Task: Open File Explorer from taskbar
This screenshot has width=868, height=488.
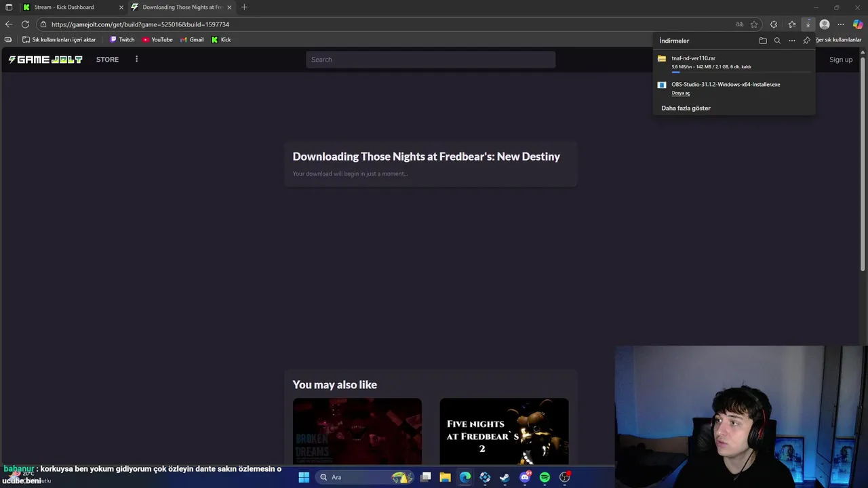Action: [x=446, y=477]
